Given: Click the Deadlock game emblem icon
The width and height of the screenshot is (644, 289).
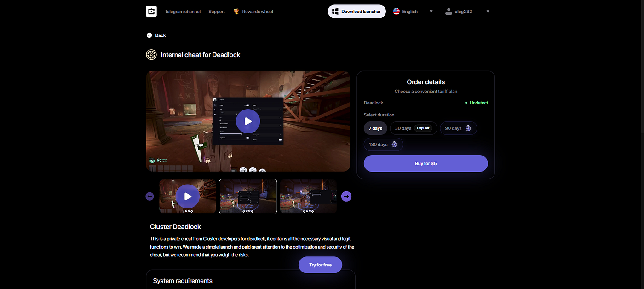Looking at the screenshot, I should pyautogui.click(x=151, y=55).
